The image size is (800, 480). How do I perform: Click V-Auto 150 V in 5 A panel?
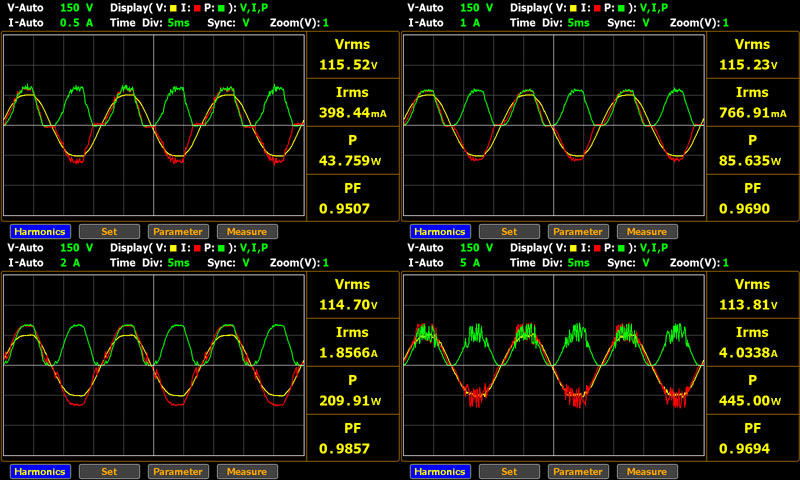(477, 248)
